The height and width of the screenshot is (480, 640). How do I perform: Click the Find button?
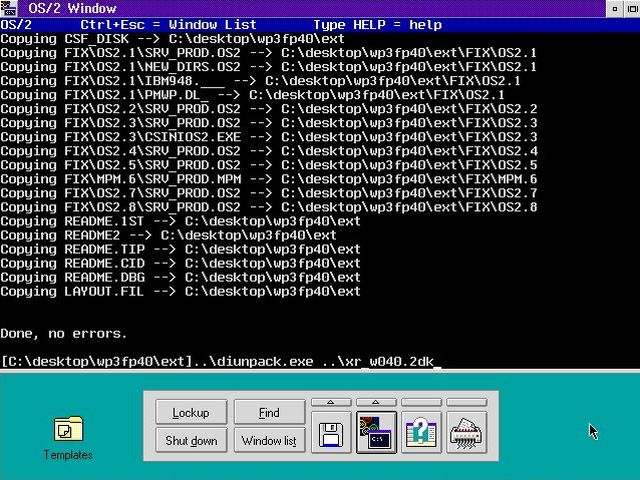coord(269,412)
